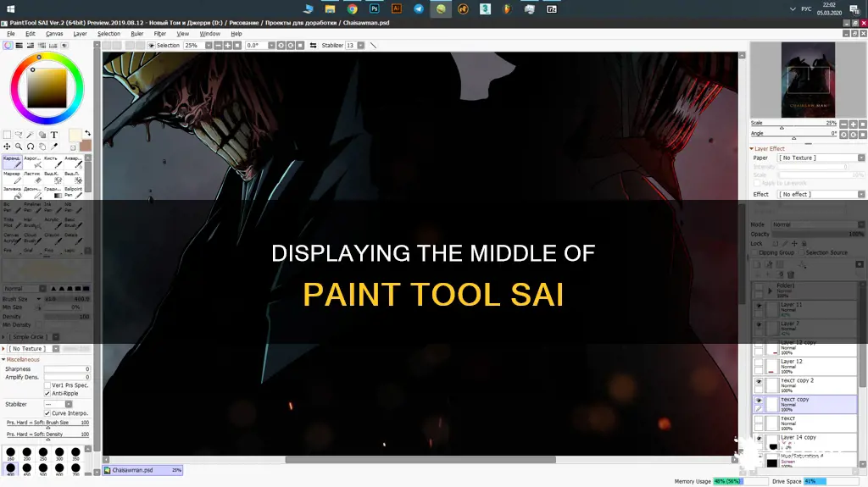Choose the Ластик eraser tool
Viewport: 868px width, 487px height.
[x=33, y=177]
